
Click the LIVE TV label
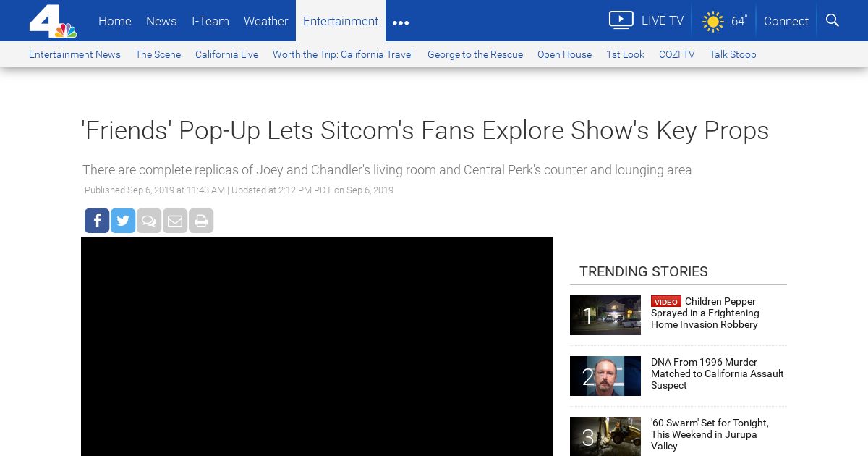(663, 20)
